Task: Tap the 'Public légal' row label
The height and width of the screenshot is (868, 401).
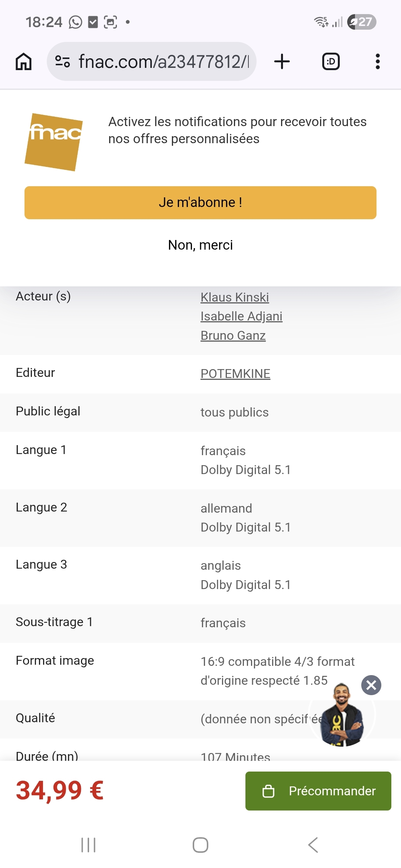Action: point(48,411)
